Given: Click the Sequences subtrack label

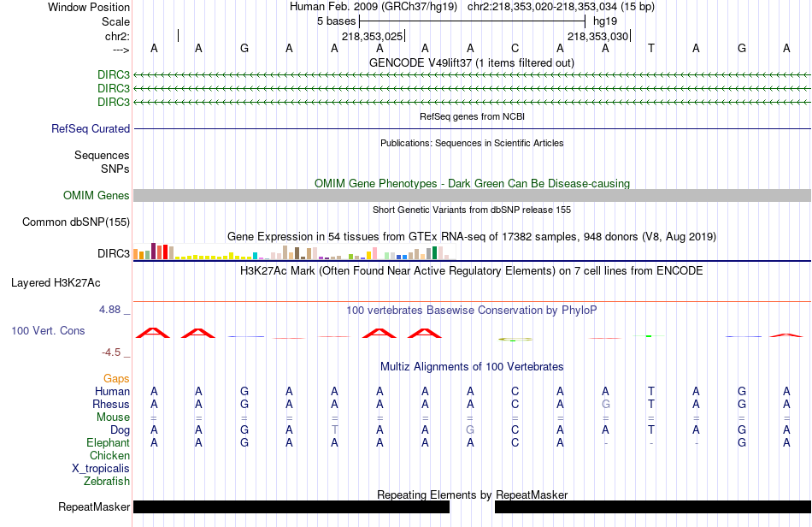Looking at the screenshot, I should tap(102, 156).
